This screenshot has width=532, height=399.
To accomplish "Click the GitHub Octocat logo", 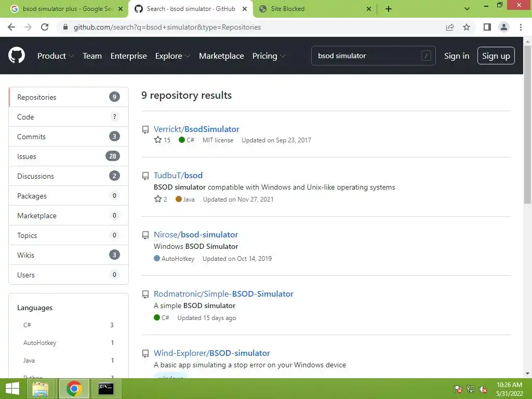I will click(17, 56).
